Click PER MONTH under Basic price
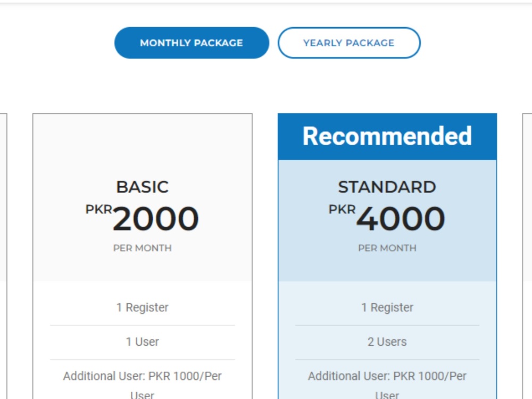Viewport: 532px width, 399px height. pos(143,248)
